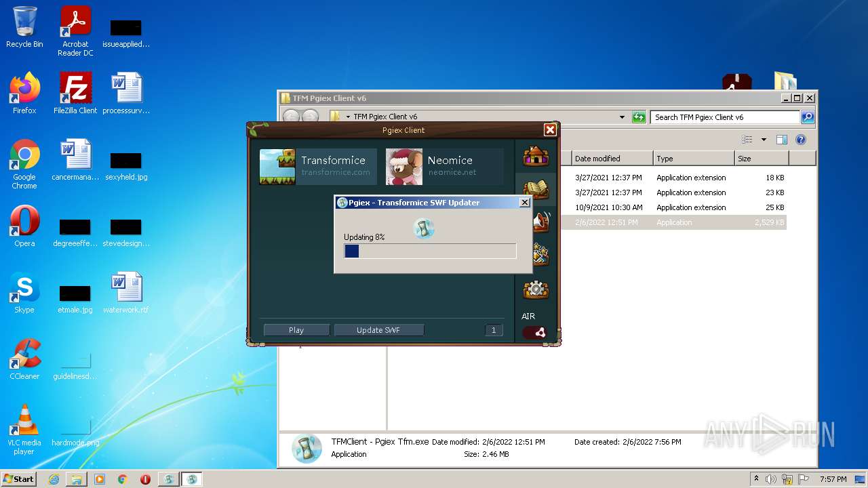Image resolution: width=868 pixels, height=488 pixels.
Task: Close the Pgiex Client window
Action: tap(550, 129)
